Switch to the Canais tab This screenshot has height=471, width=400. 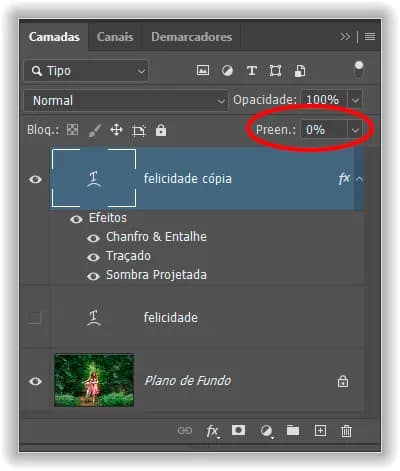(x=115, y=37)
